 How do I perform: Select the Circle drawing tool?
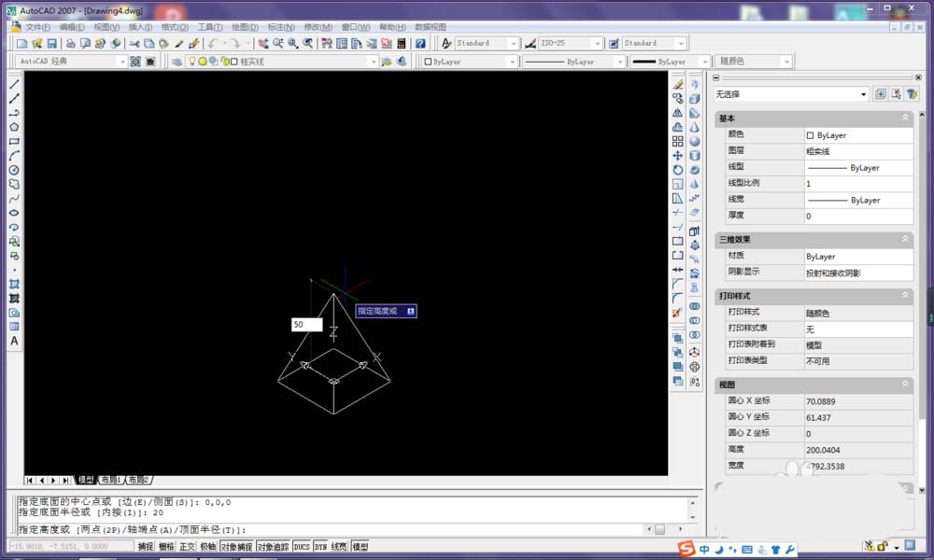pyautogui.click(x=15, y=170)
